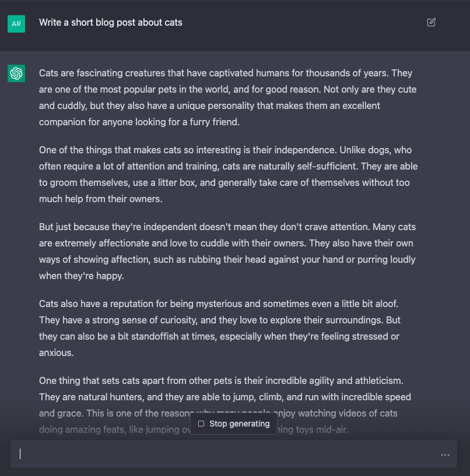Click the paragraph beginning "One of the things"
The image size is (470, 476).
click(228, 174)
